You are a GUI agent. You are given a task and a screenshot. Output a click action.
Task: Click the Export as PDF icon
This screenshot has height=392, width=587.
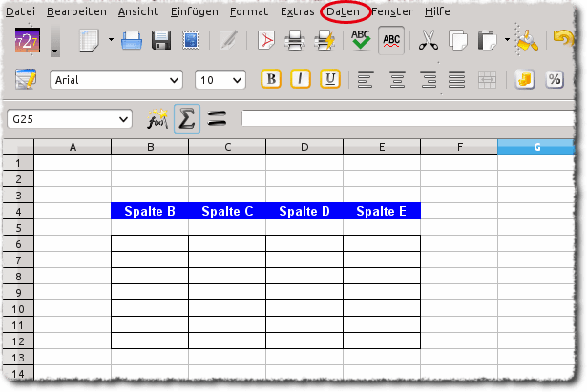click(x=265, y=40)
